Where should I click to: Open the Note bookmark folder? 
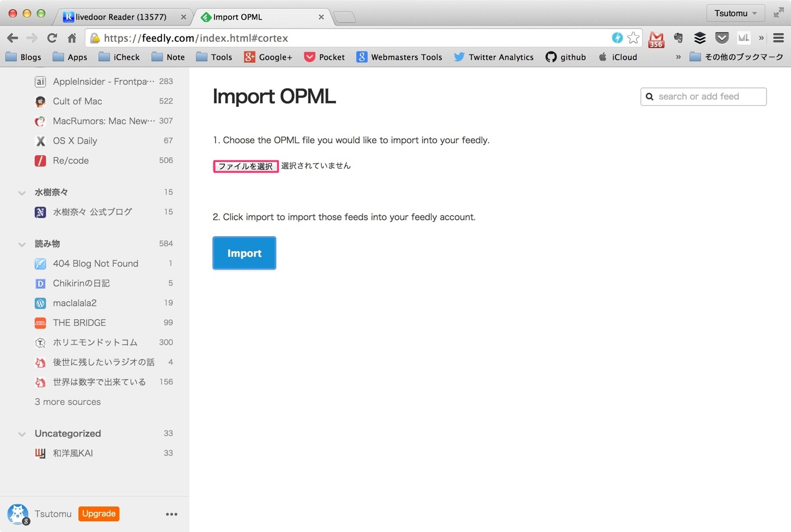click(x=168, y=57)
